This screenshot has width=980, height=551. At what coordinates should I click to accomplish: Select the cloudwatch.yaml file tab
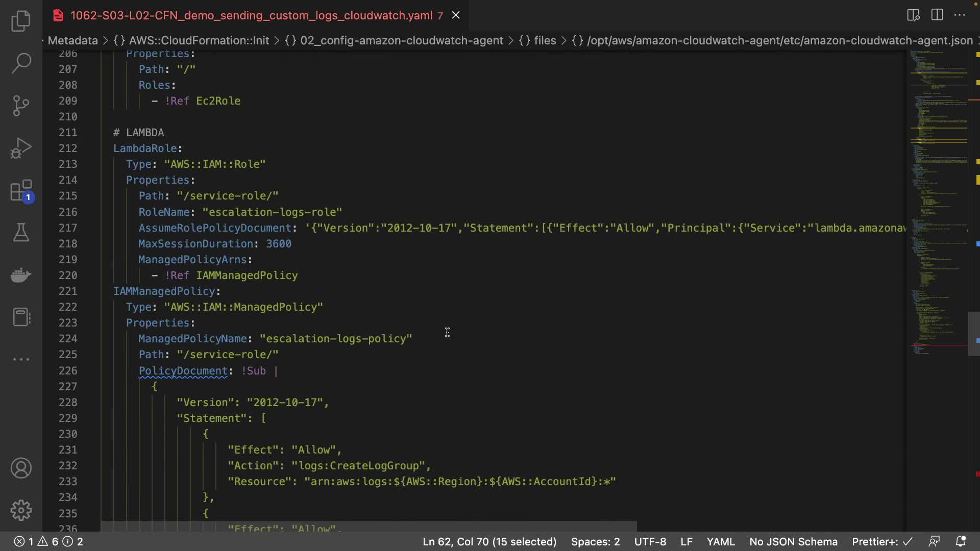pyautogui.click(x=251, y=15)
